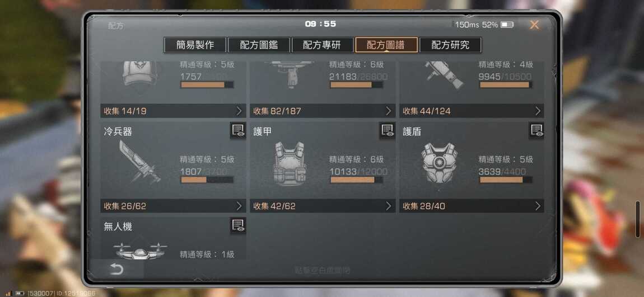The height and width of the screenshot is (297, 644).
Task: Expand the 收集 26/62 row
Action: pos(174,206)
